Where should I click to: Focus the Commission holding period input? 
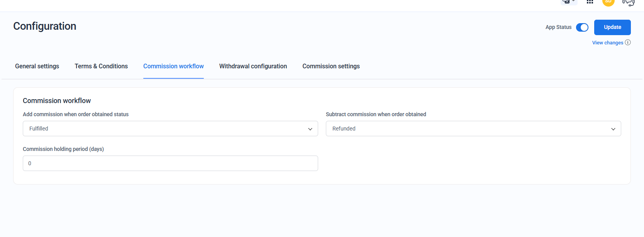point(170,163)
